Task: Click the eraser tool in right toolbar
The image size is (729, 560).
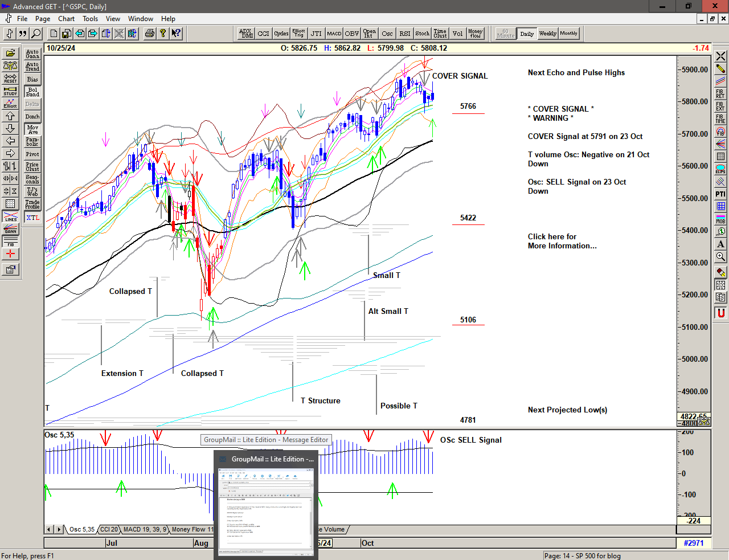Action: (x=720, y=272)
